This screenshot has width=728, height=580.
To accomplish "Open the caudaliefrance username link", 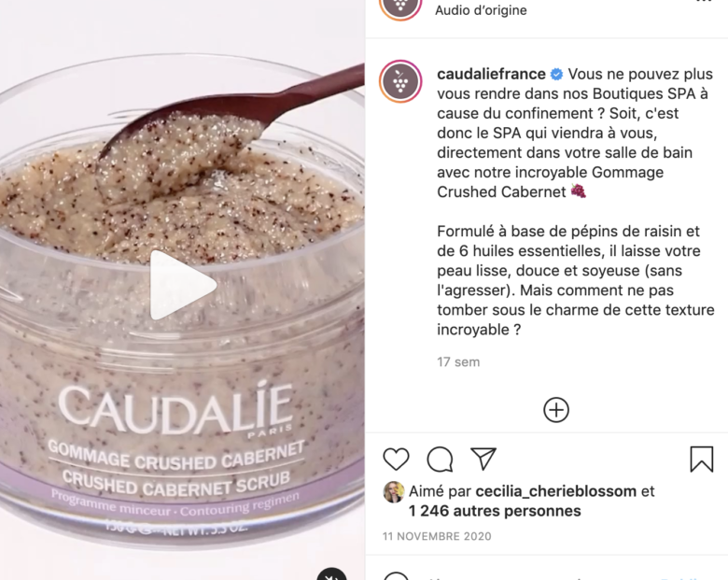I will pyautogui.click(x=491, y=74).
